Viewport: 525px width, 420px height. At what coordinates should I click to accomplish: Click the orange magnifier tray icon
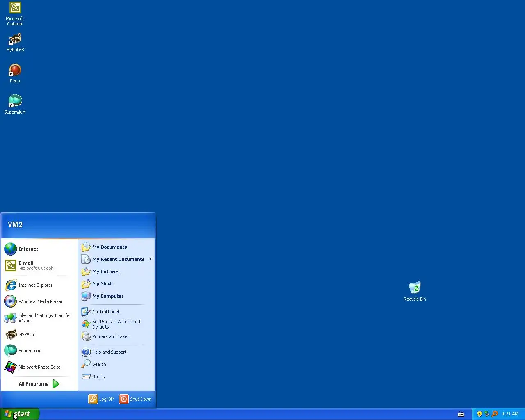click(495, 414)
